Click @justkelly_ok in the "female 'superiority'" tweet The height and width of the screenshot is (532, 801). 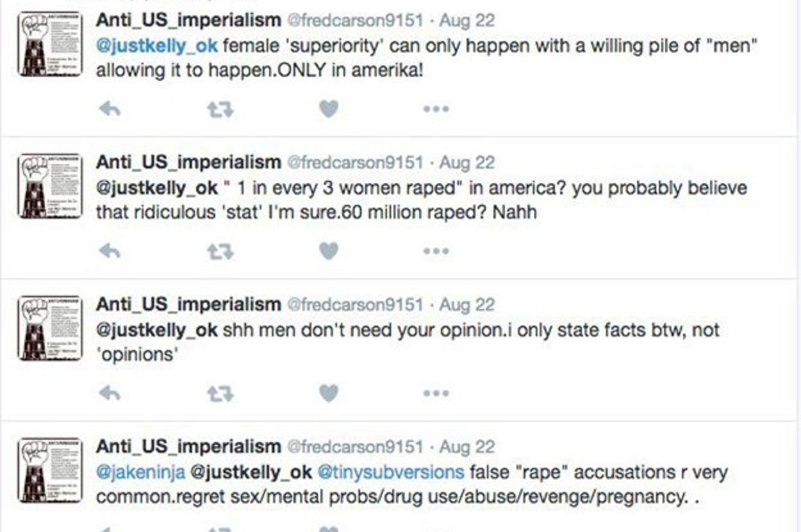(x=157, y=47)
